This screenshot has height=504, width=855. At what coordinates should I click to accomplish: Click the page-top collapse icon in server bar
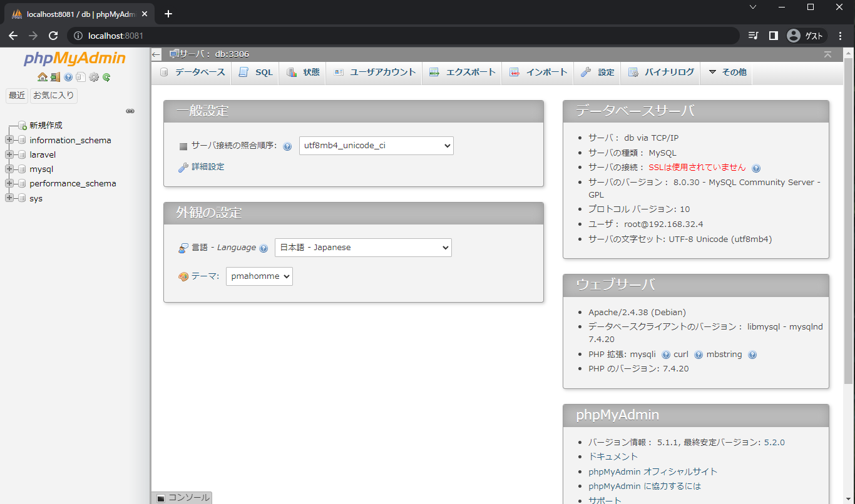click(828, 54)
